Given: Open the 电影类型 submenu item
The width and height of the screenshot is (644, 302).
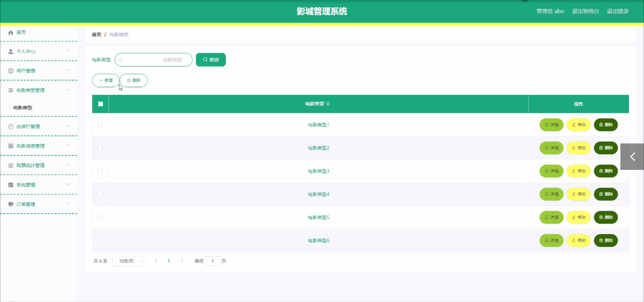Looking at the screenshot, I should [23, 108].
